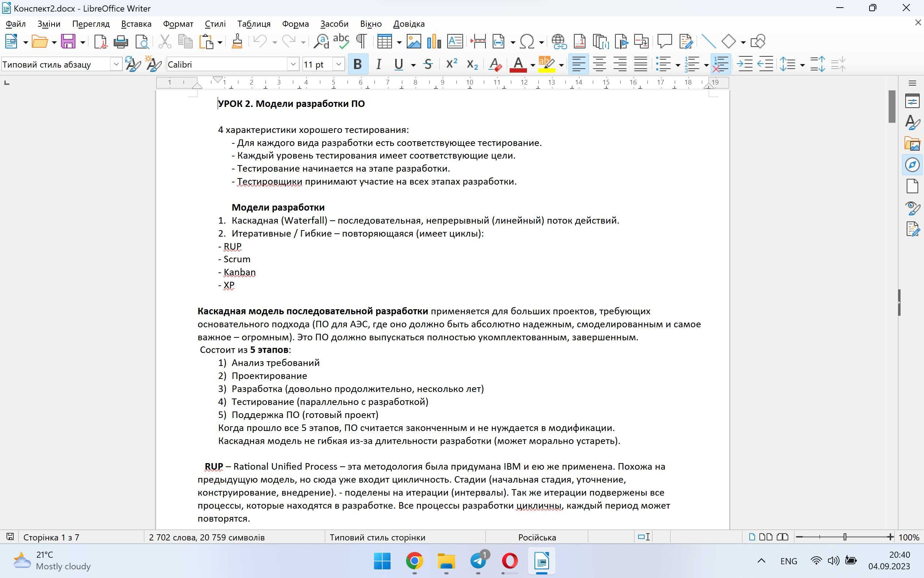Insert a page break
Image resolution: width=924 pixels, height=578 pixels.
pyautogui.click(x=478, y=41)
